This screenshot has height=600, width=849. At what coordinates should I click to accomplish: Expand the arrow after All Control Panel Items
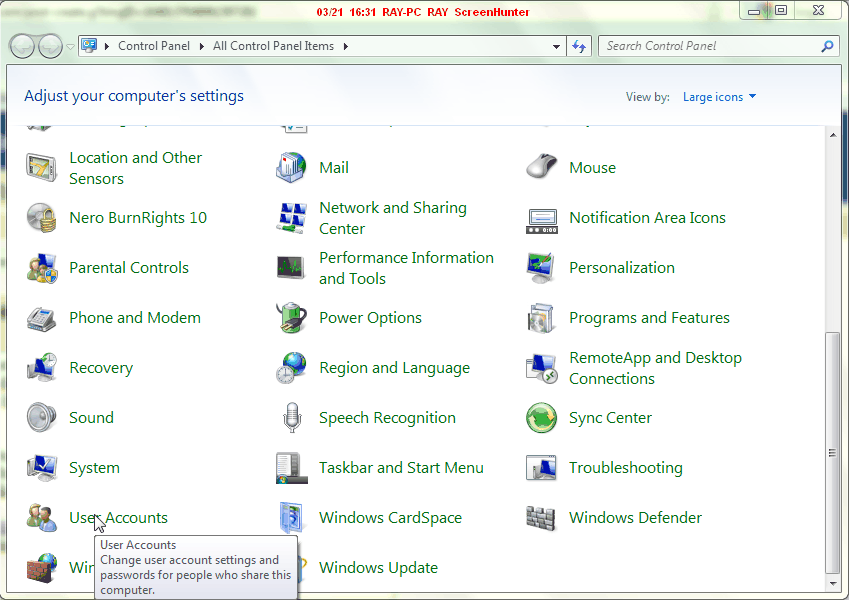345,47
